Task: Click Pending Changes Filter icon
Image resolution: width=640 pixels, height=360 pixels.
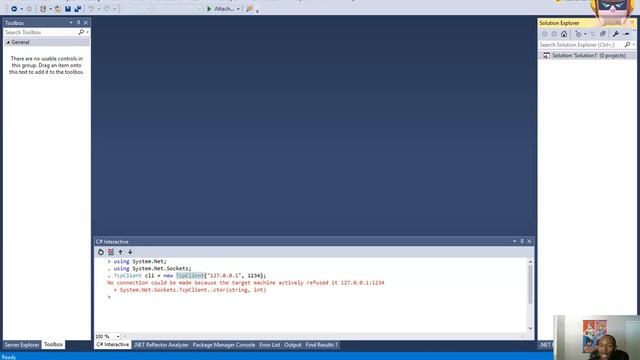Action: 578,34
